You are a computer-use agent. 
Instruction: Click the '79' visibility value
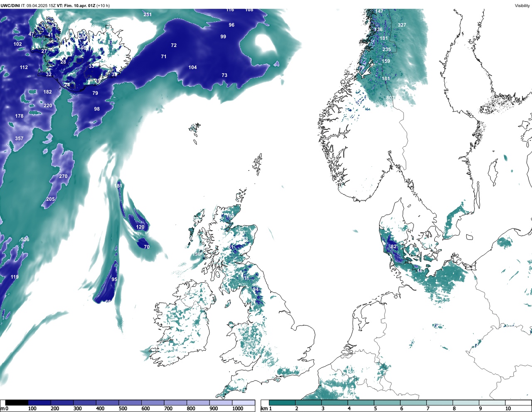95,93
